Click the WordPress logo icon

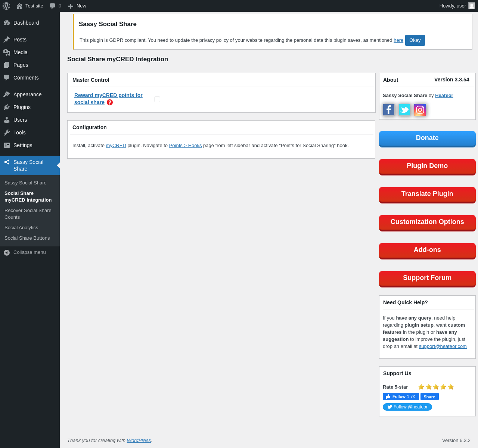click(6, 6)
